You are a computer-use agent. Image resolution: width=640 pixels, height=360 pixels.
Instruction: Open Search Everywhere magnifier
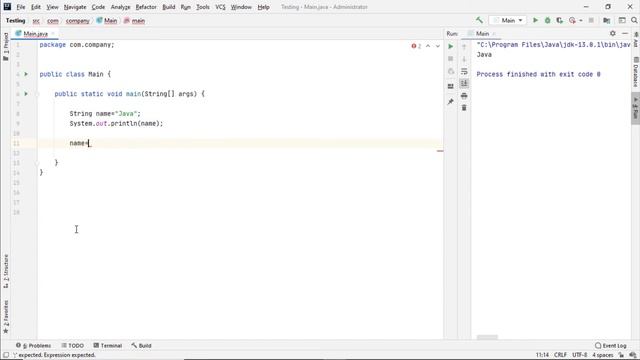(x=634, y=20)
